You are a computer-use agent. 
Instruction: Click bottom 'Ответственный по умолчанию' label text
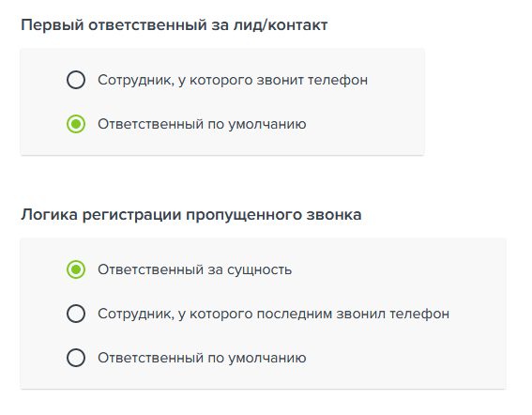coord(202,358)
